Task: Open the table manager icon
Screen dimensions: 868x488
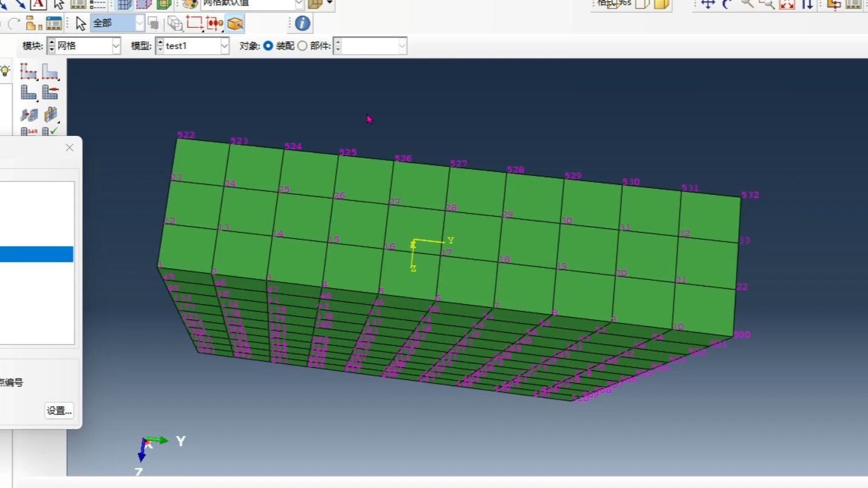Action: tap(54, 24)
